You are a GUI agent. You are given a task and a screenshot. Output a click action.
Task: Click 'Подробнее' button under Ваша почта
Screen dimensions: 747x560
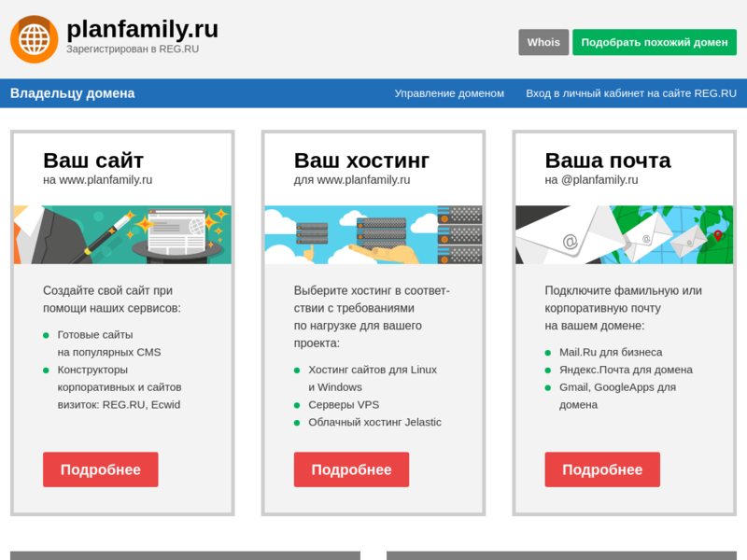coord(602,469)
